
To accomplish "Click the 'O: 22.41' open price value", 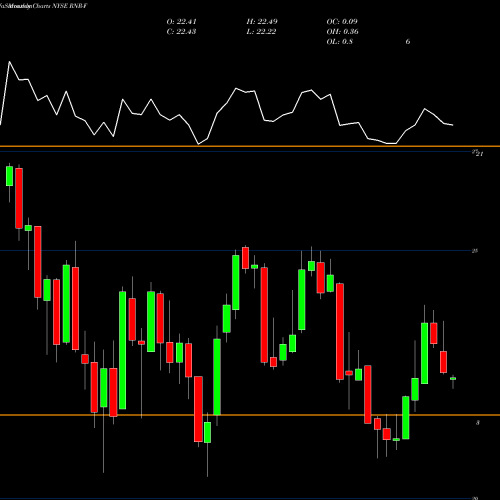I will click(x=181, y=22).
